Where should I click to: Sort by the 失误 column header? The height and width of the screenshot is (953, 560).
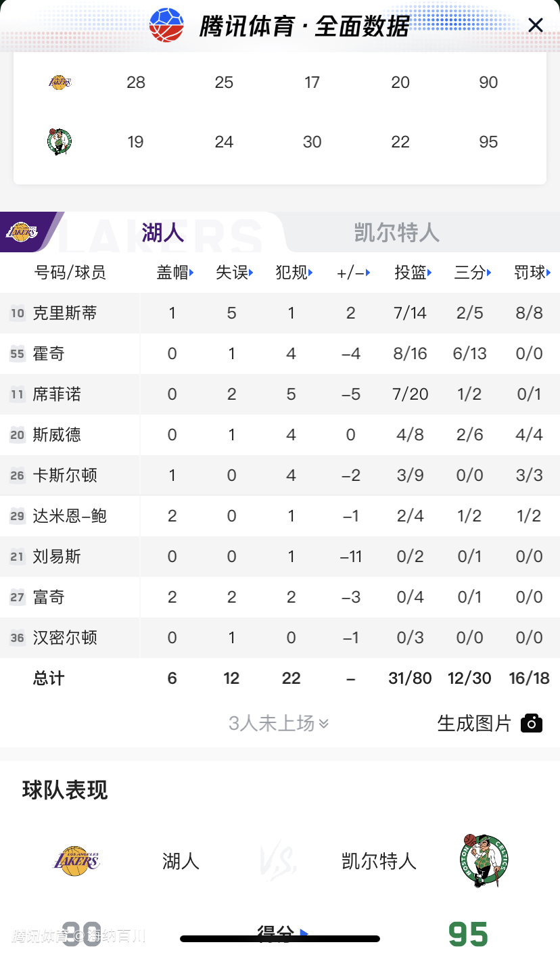tap(234, 273)
